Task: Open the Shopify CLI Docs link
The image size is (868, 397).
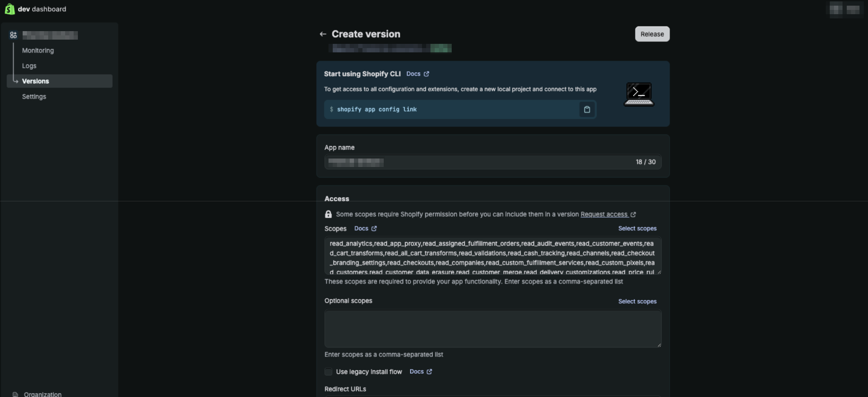Action: (418, 74)
